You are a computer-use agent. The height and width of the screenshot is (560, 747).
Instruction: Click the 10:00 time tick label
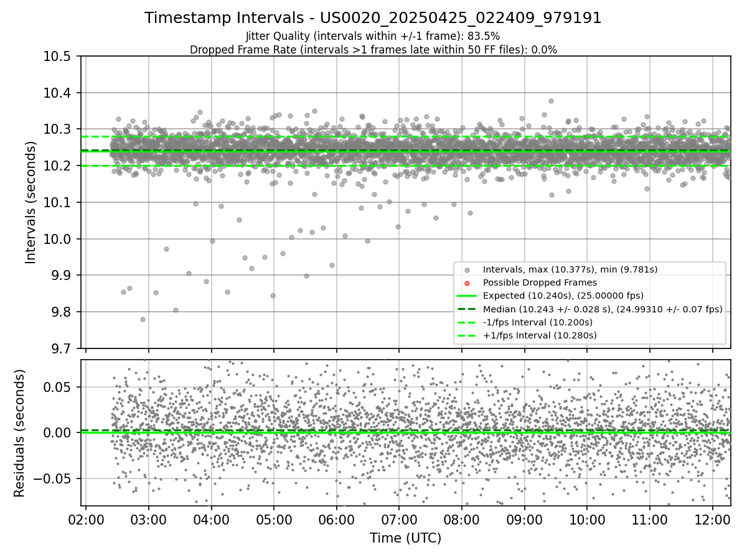point(587,519)
